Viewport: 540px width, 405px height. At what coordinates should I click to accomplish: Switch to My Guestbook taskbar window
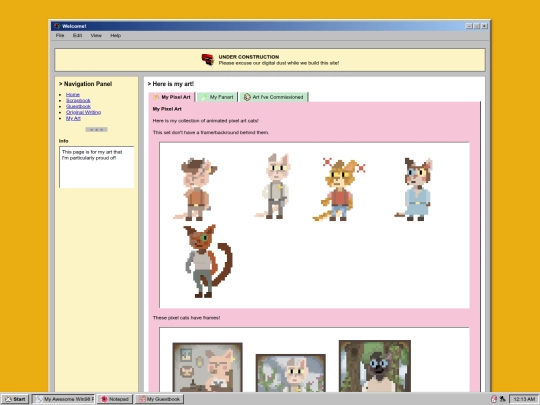point(159,399)
